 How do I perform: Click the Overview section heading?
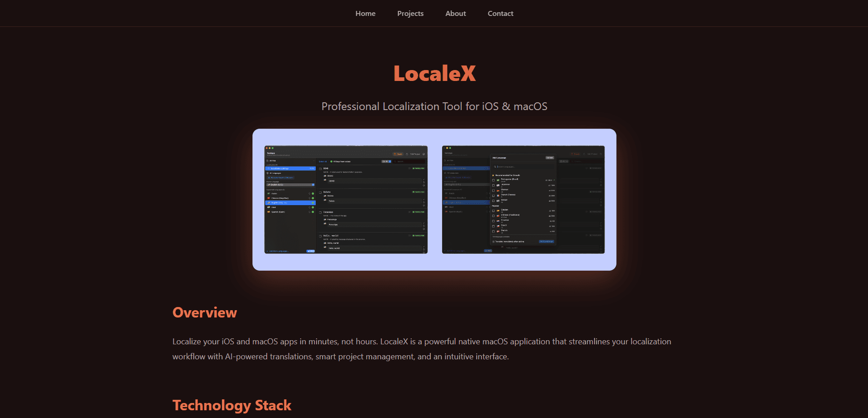point(205,312)
